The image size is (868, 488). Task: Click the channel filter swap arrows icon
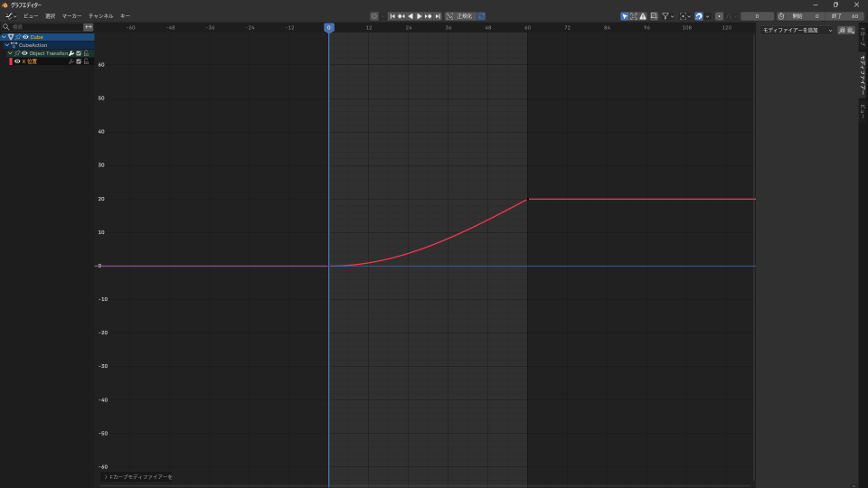pos(89,27)
